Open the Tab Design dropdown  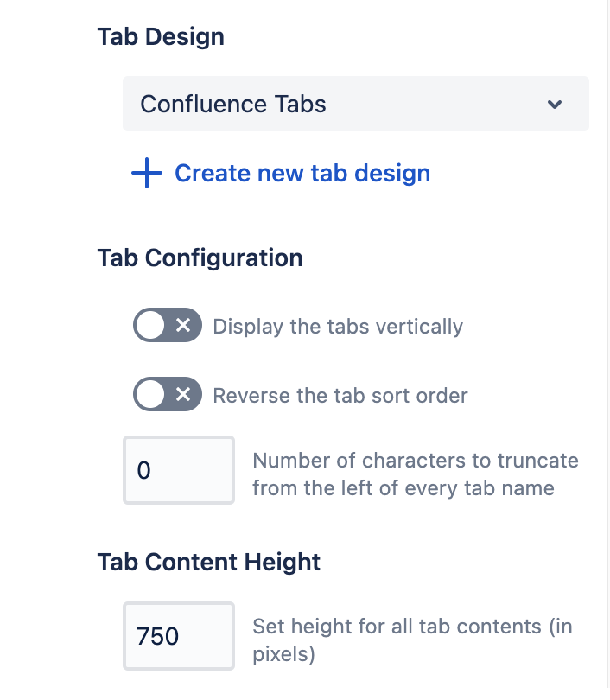[355, 104]
